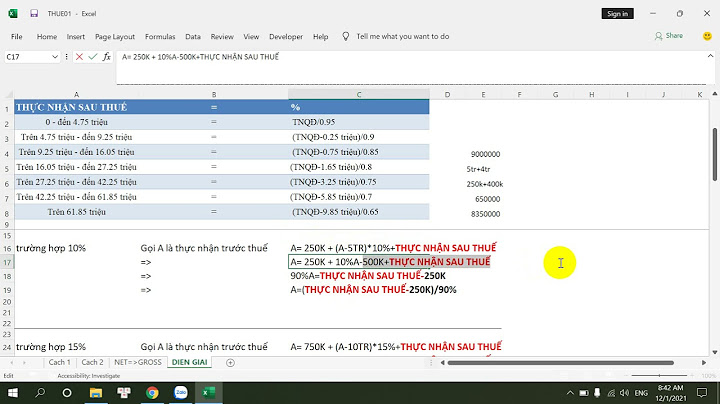Viewport: 720px width, 404px height.
Task: Open the Help tab
Action: click(x=321, y=36)
